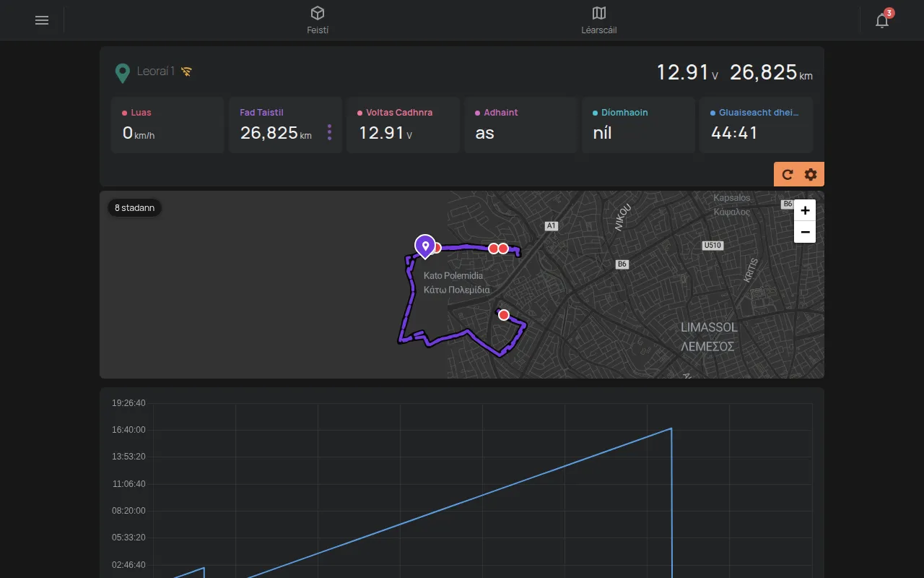
Task: Click the yellow signal-off icon beside Leoraí 1
Action: 186,72
